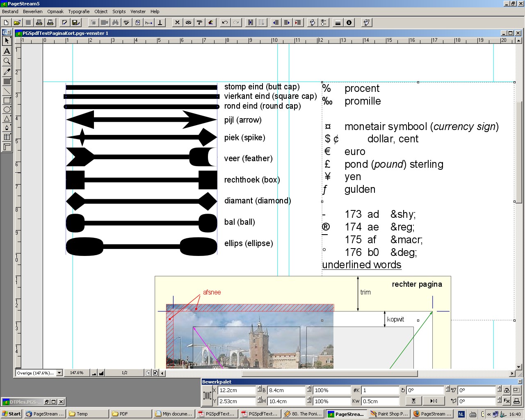Click the Undo arrow icon
The width and height of the screenshot is (525, 420).
(x=225, y=23)
